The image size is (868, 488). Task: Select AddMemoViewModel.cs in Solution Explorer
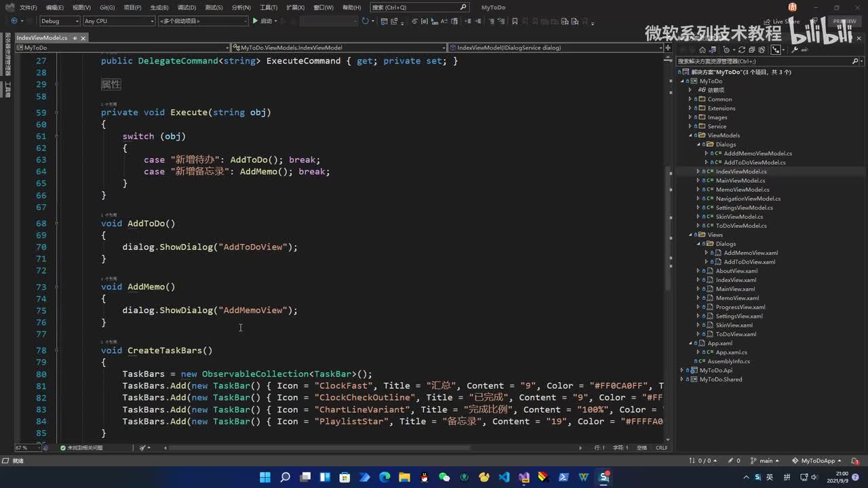[757, 153]
